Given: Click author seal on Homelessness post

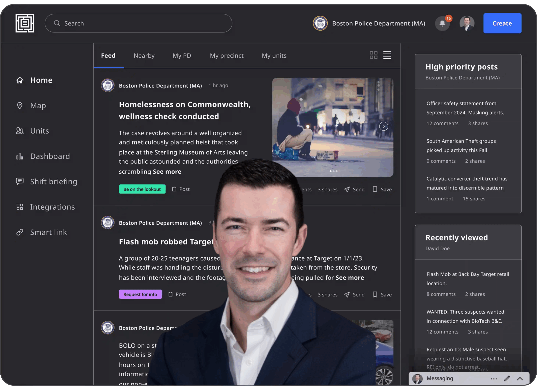Looking at the screenshot, I should (108, 85).
